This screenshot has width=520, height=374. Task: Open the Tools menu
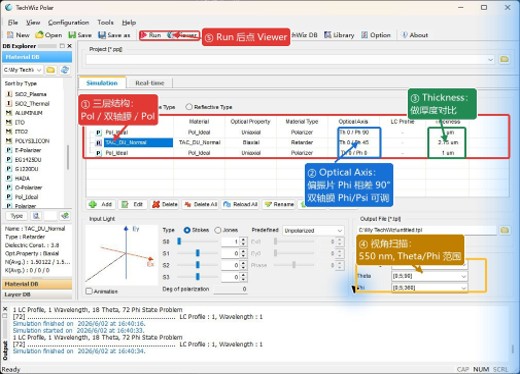(x=105, y=22)
